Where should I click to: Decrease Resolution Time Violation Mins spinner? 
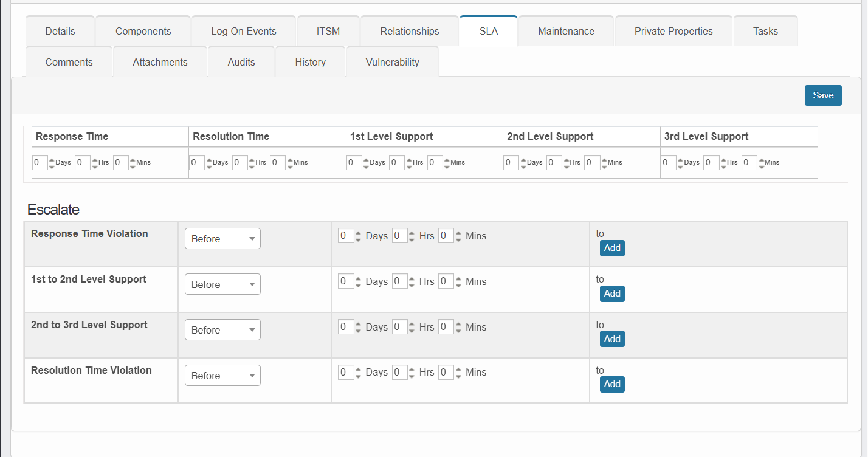click(x=458, y=376)
